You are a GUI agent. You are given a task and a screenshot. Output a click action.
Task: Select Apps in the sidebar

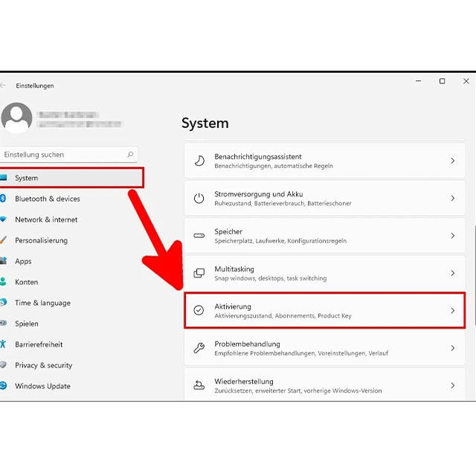(23, 261)
